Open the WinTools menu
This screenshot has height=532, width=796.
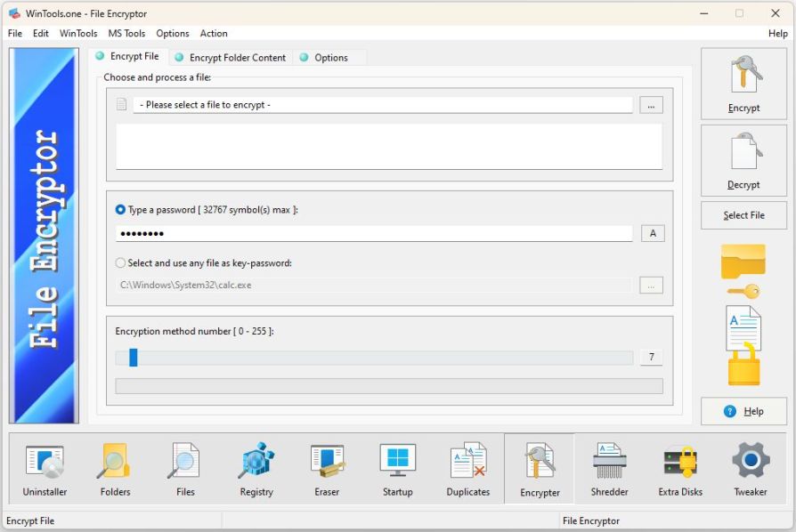click(78, 34)
